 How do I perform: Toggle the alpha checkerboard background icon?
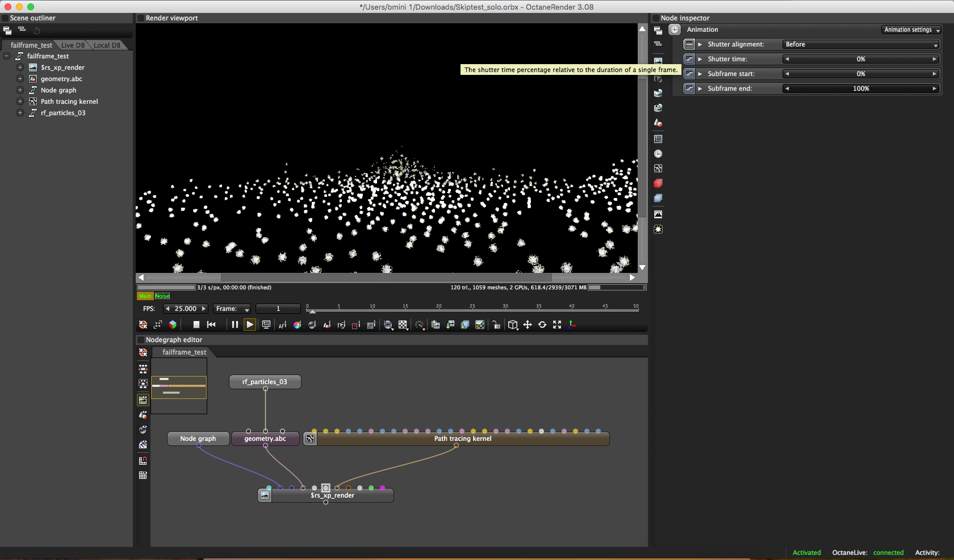coord(403,325)
